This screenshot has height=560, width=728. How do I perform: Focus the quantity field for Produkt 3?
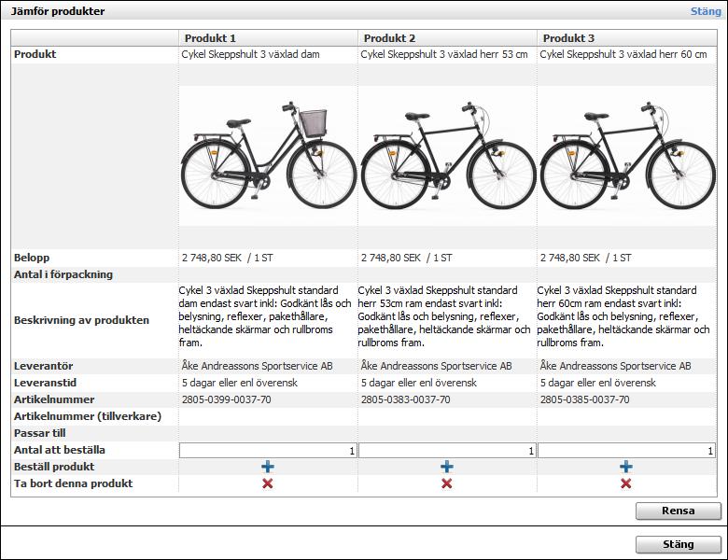626,451
